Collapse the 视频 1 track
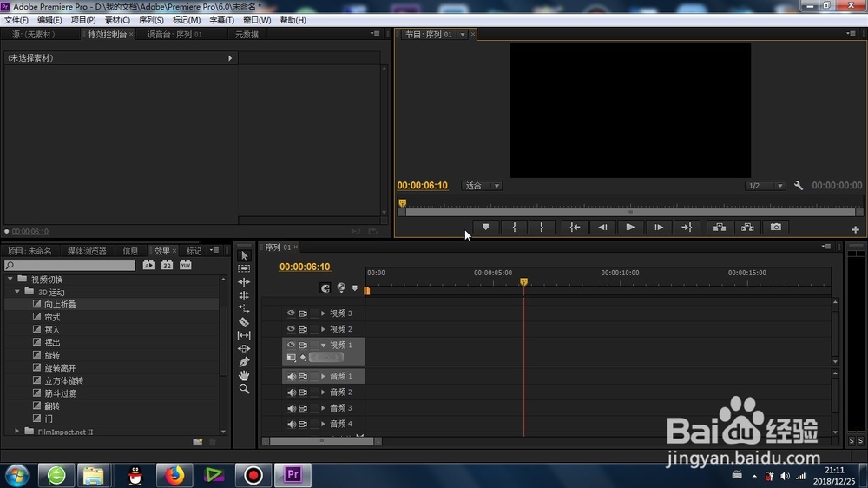Image resolution: width=868 pixels, height=488 pixels. (x=323, y=345)
